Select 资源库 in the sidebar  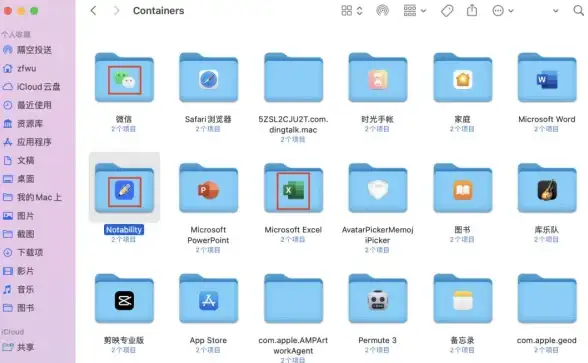(x=23, y=123)
